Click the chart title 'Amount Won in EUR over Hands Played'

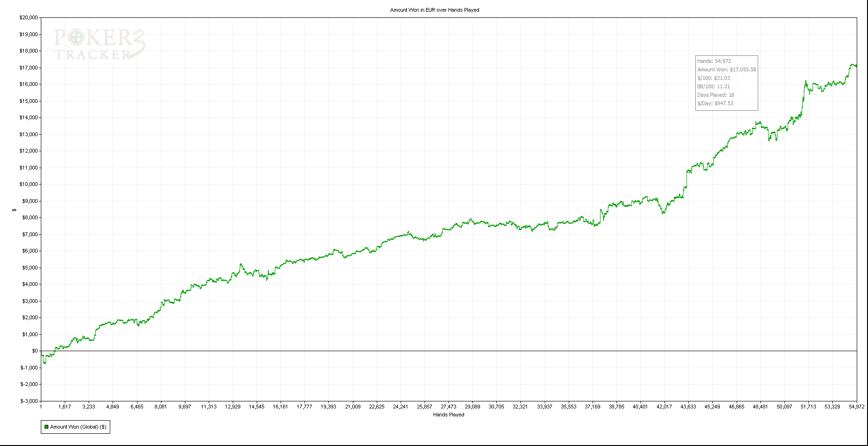[435, 10]
